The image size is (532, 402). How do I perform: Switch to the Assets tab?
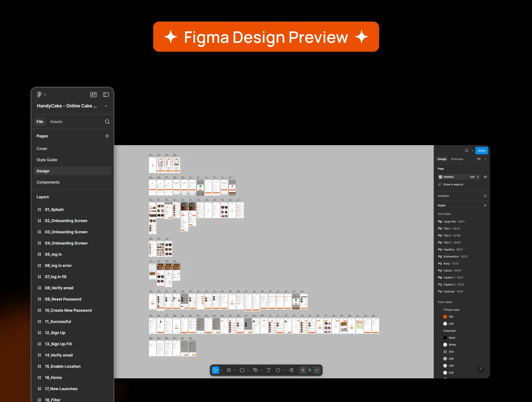tap(56, 122)
